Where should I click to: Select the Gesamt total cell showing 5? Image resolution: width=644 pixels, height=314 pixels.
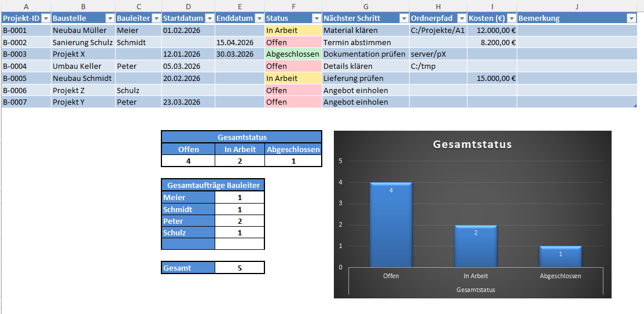pos(240,268)
